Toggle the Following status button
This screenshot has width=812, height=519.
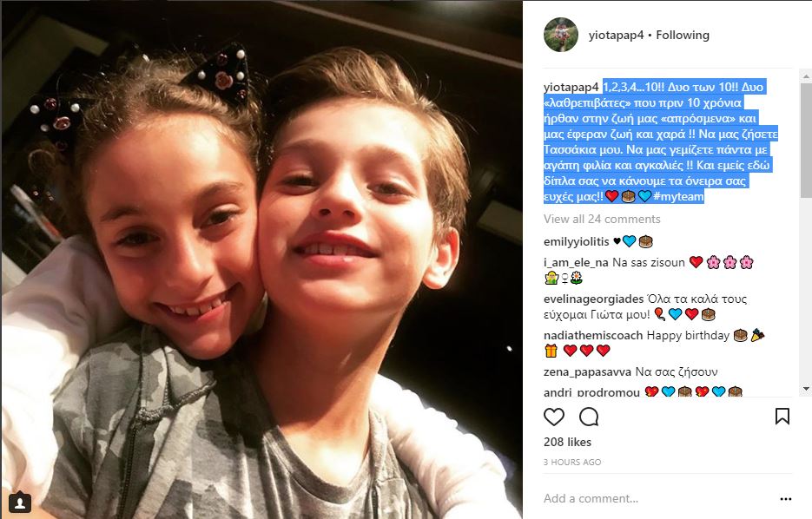pyautogui.click(x=683, y=36)
